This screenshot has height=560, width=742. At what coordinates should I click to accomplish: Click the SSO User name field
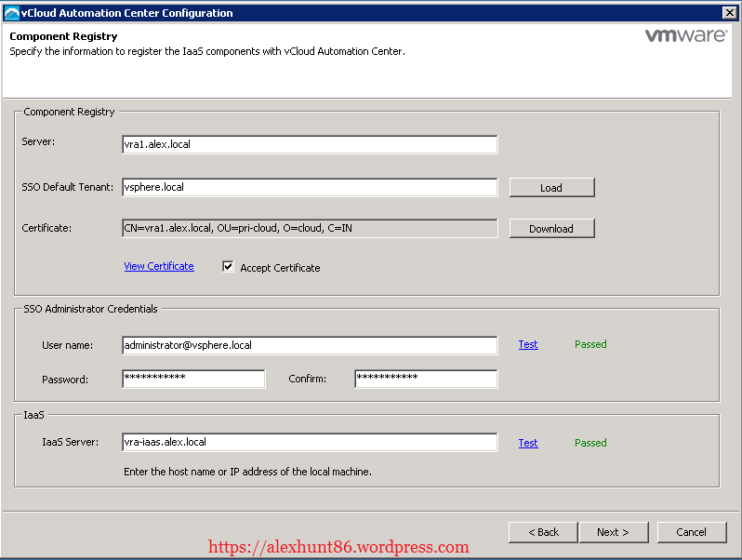[x=310, y=345]
